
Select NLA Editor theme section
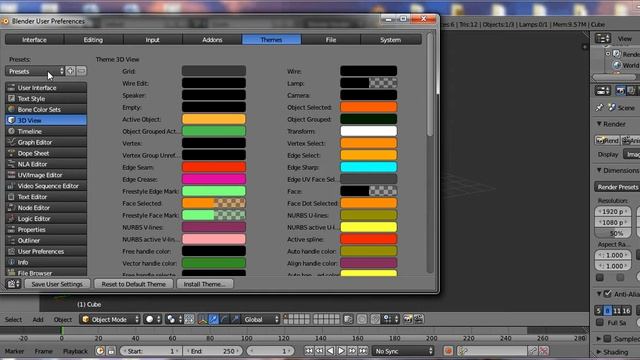pyautogui.click(x=46, y=164)
